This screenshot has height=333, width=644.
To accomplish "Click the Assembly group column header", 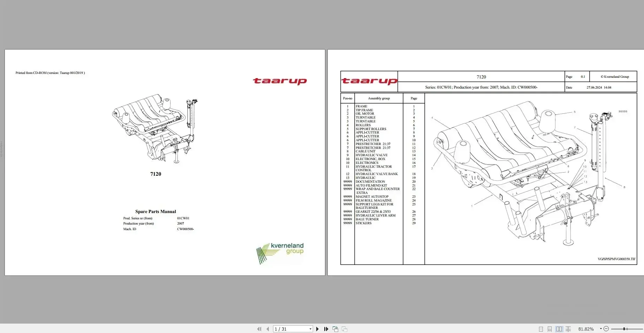I will 379,98.
